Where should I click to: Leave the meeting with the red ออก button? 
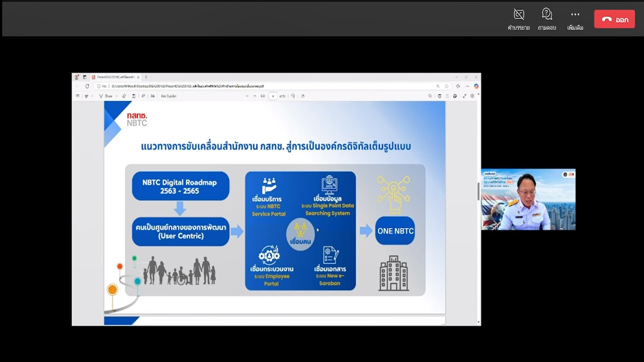click(614, 20)
